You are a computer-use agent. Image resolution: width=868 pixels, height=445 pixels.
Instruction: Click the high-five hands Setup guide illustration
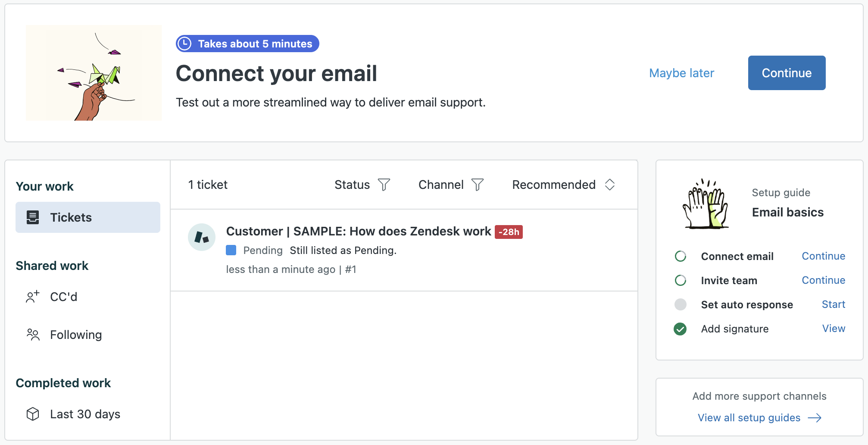[x=706, y=204]
